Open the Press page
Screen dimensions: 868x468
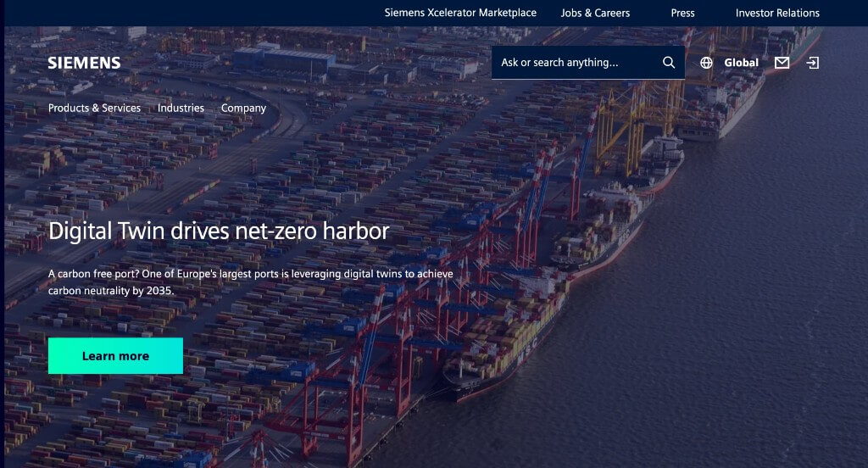coord(682,13)
